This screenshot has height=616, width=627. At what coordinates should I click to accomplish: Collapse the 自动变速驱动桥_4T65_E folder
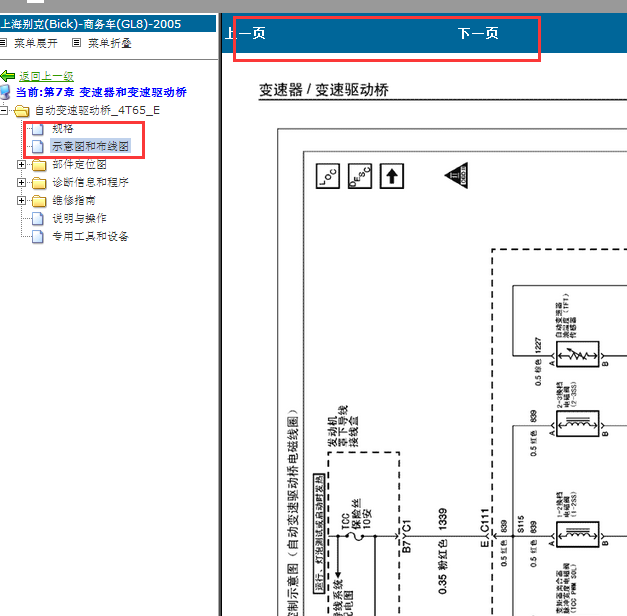[6, 110]
